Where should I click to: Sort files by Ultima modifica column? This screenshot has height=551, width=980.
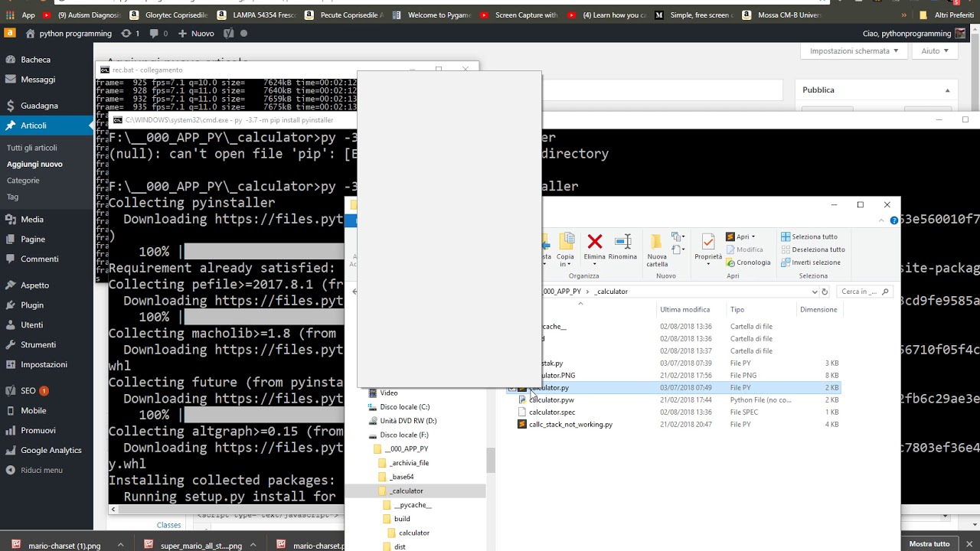click(x=685, y=309)
